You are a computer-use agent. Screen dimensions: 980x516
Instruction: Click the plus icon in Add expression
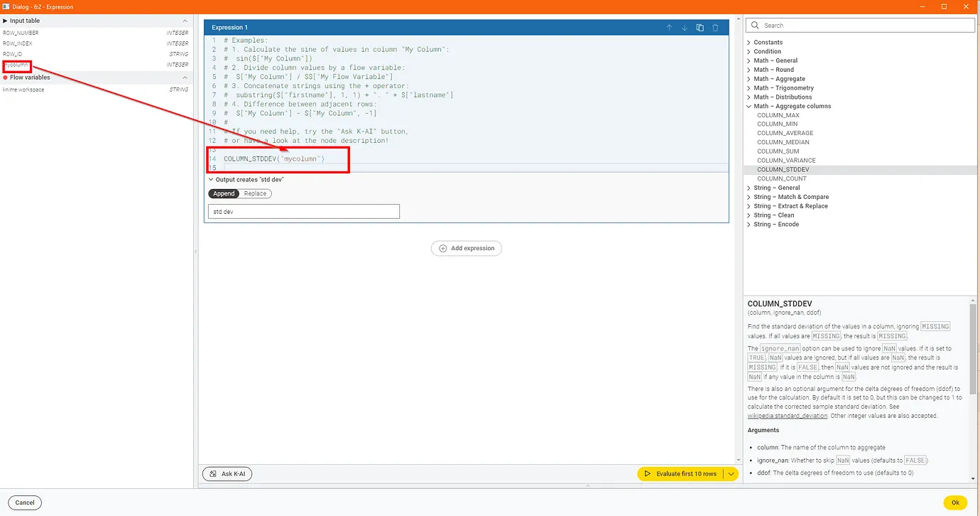(x=443, y=249)
